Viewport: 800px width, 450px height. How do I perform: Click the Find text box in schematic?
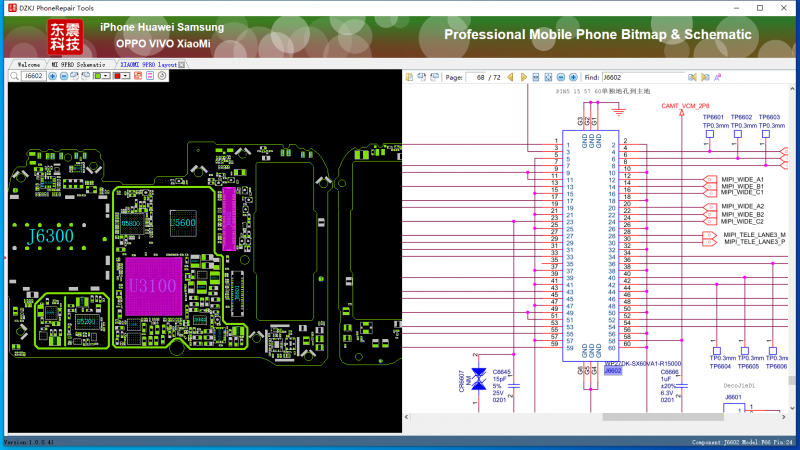642,77
